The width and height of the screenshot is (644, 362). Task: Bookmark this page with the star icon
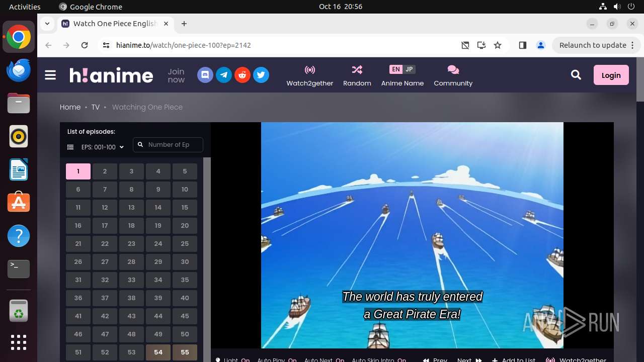[x=498, y=45]
